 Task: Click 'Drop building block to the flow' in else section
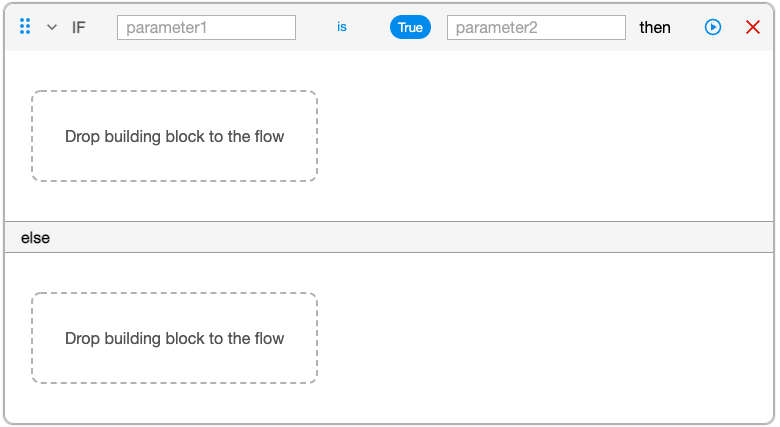tap(175, 338)
